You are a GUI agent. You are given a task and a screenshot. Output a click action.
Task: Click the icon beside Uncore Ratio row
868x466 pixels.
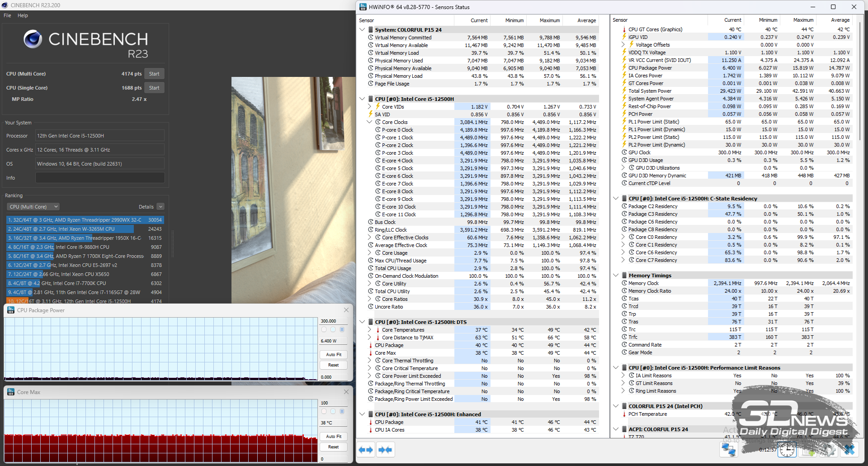(x=371, y=307)
